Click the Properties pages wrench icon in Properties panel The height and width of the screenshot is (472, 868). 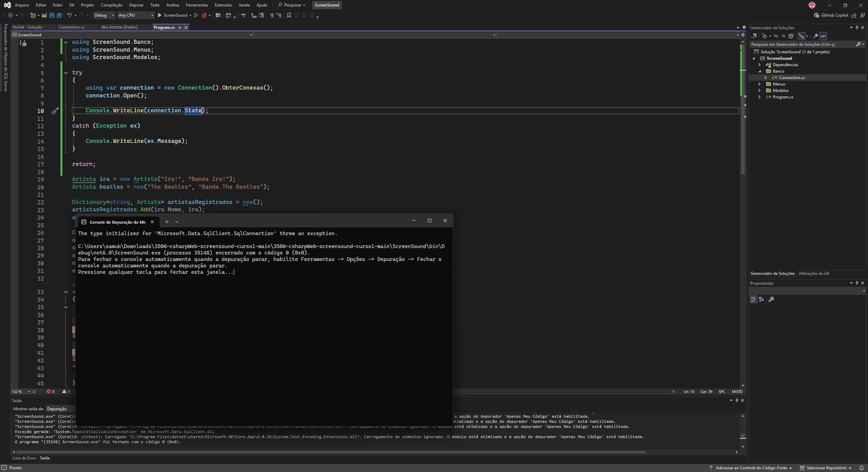[x=771, y=299]
